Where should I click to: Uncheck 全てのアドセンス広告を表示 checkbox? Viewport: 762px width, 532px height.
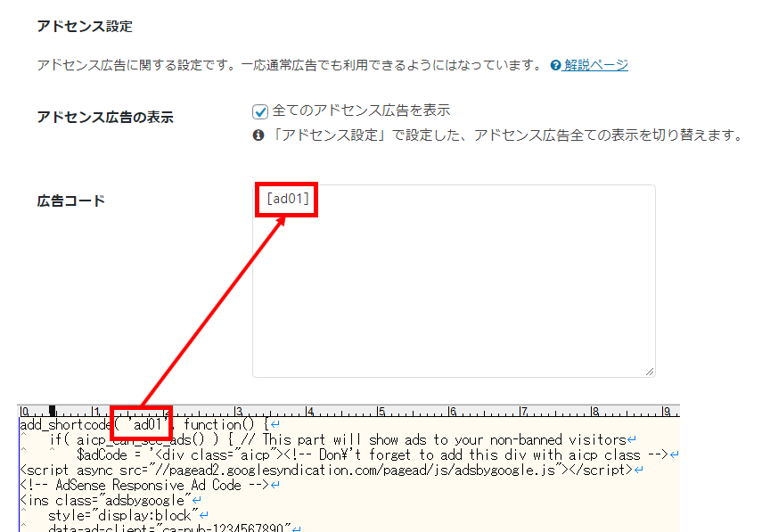point(260,111)
